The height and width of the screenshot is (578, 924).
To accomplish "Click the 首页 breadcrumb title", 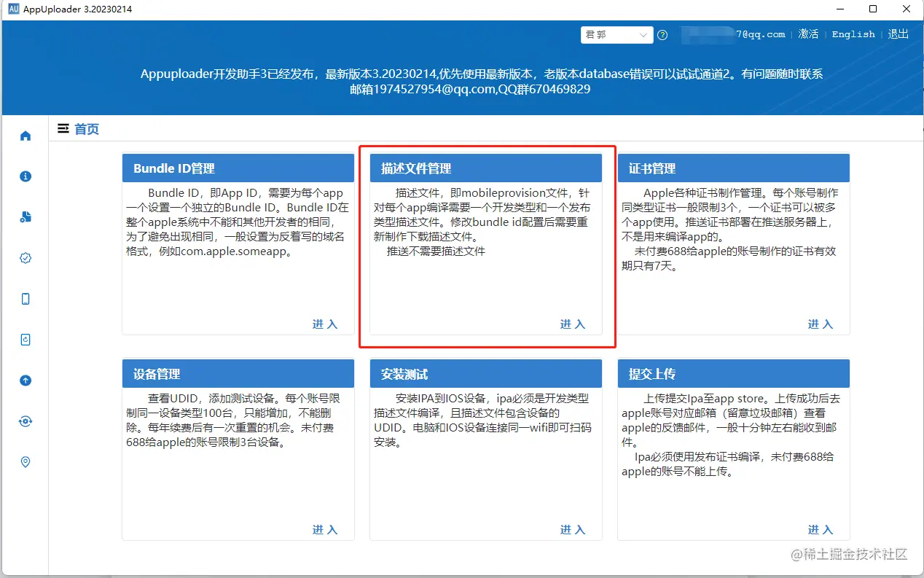I will point(87,129).
